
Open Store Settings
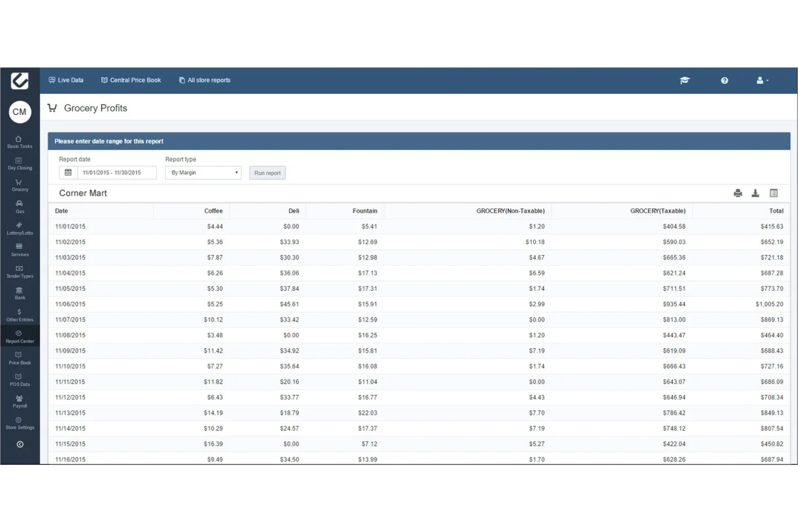coord(19,423)
